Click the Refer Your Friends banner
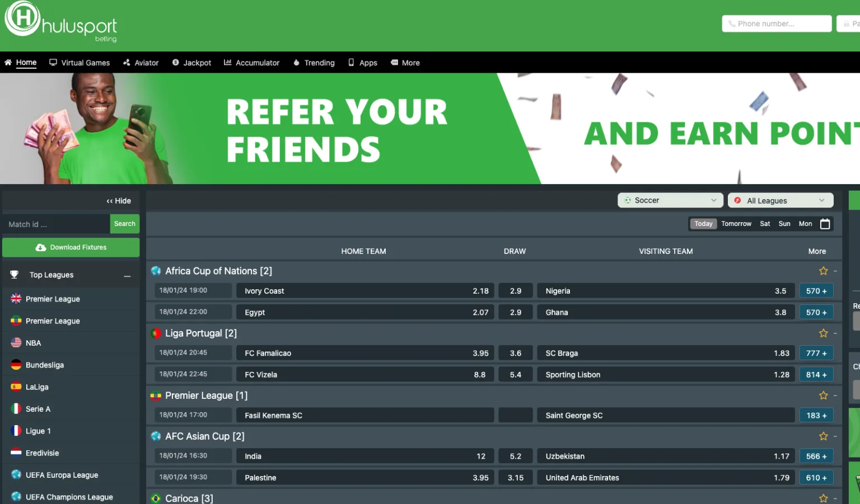 [430, 129]
